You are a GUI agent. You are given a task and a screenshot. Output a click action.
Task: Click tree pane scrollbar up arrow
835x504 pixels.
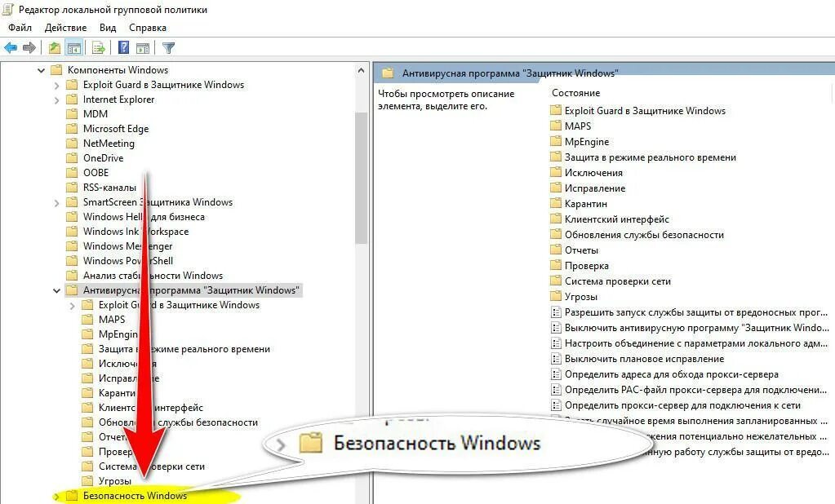tap(361, 70)
